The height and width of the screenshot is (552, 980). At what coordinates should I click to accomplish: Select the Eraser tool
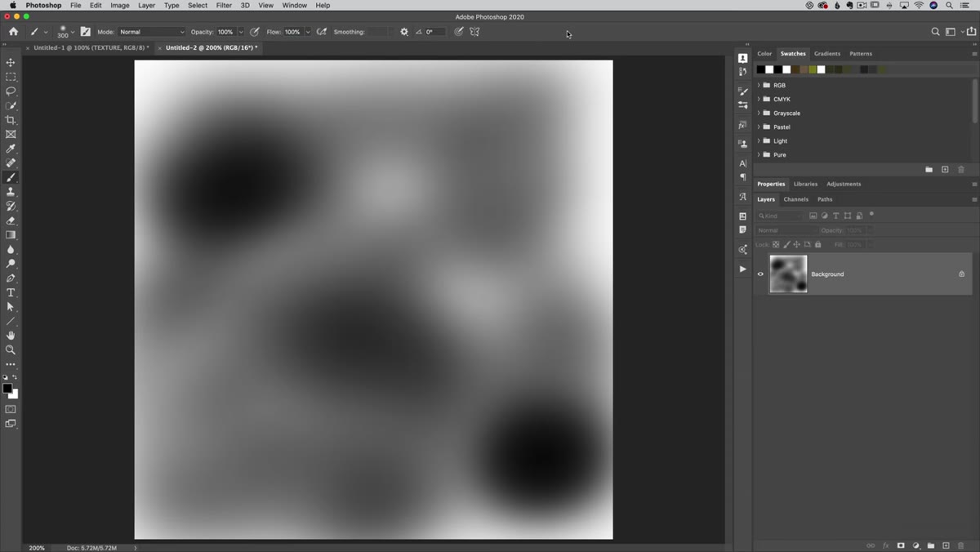(x=11, y=220)
